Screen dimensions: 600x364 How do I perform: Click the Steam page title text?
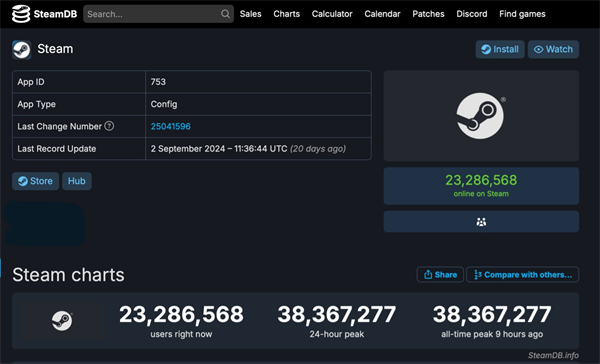(x=55, y=49)
